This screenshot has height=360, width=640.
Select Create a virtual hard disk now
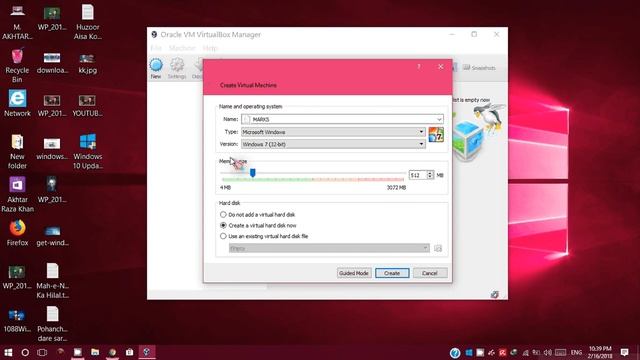click(258, 225)
